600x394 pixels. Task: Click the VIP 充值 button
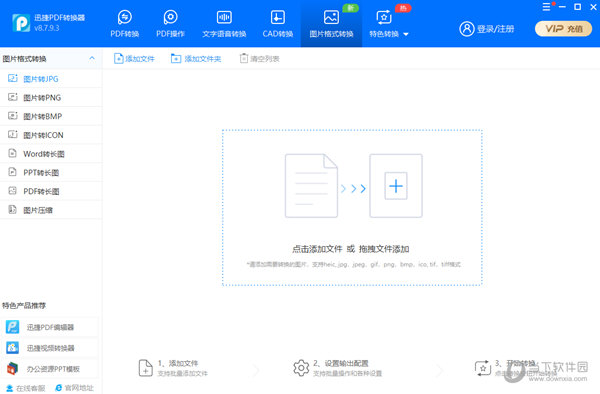[x=563, y=29]
